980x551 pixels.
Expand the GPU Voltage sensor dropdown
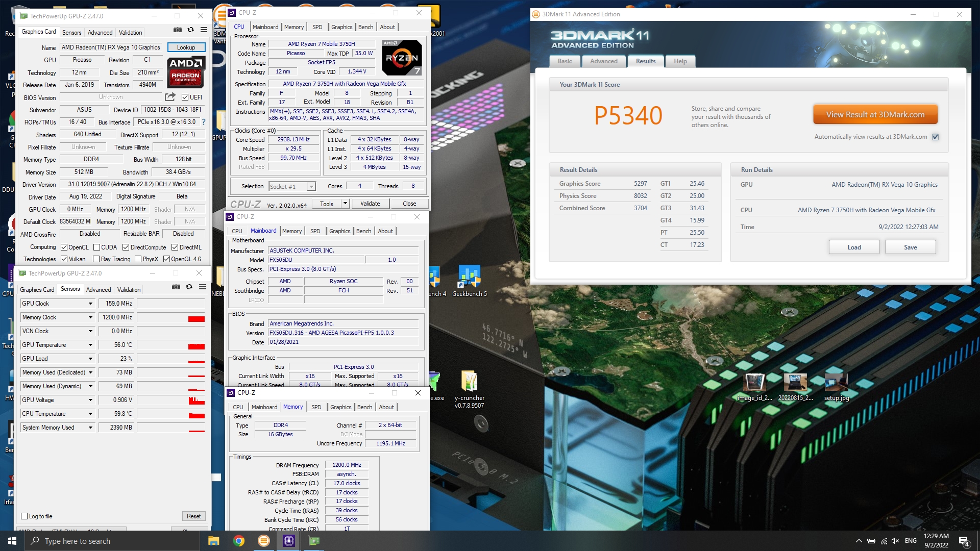[x=90, y=400]
